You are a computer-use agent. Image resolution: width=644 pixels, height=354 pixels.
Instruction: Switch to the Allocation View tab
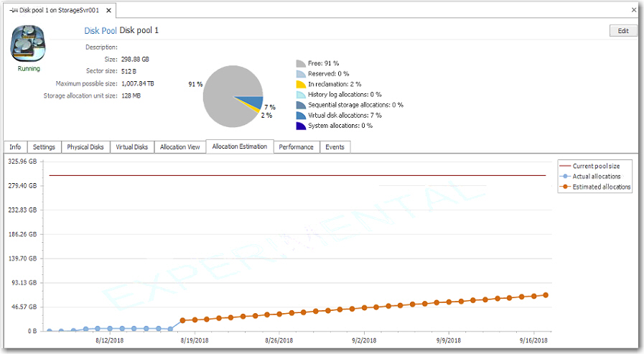(x=179, y=146)
